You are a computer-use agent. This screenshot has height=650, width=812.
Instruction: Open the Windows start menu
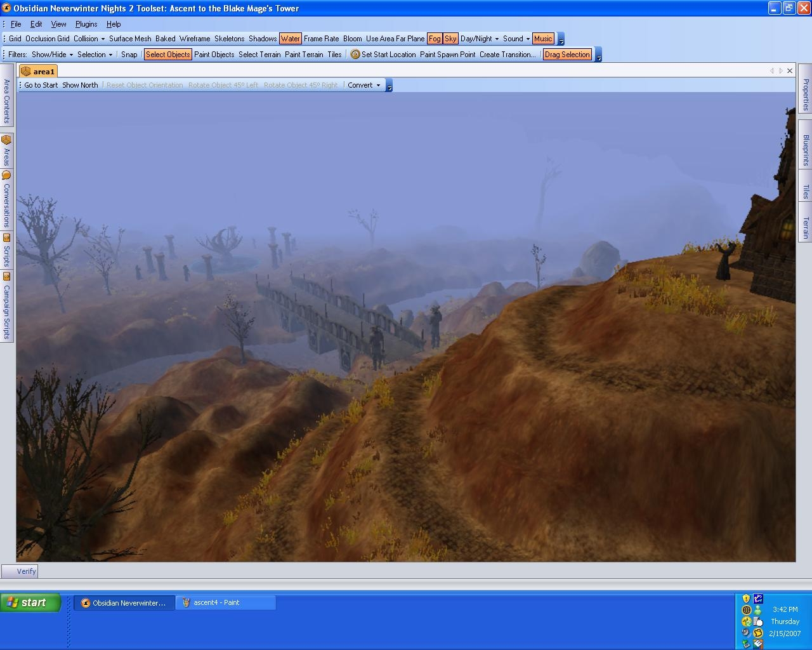pyautogui.click(x=30, y=602)
